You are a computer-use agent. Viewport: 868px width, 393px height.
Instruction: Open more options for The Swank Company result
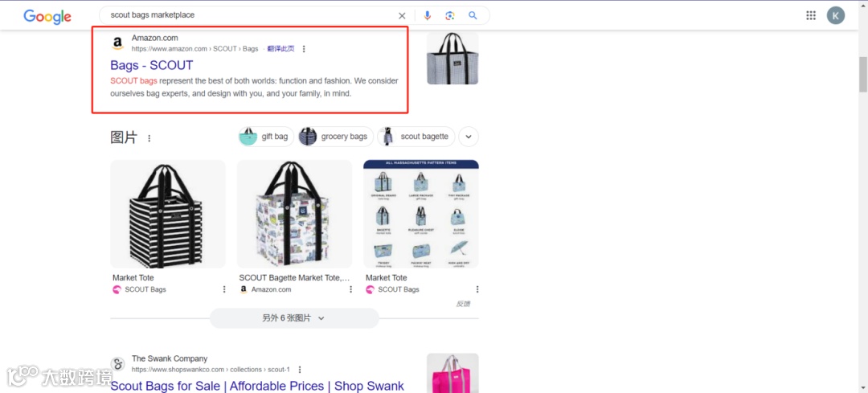pos(300,369)
